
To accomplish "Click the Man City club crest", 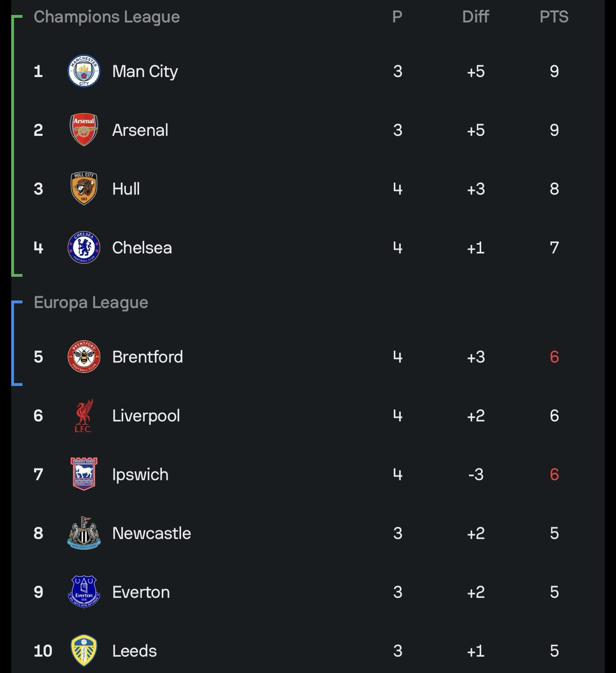I will tap(84, 71).
